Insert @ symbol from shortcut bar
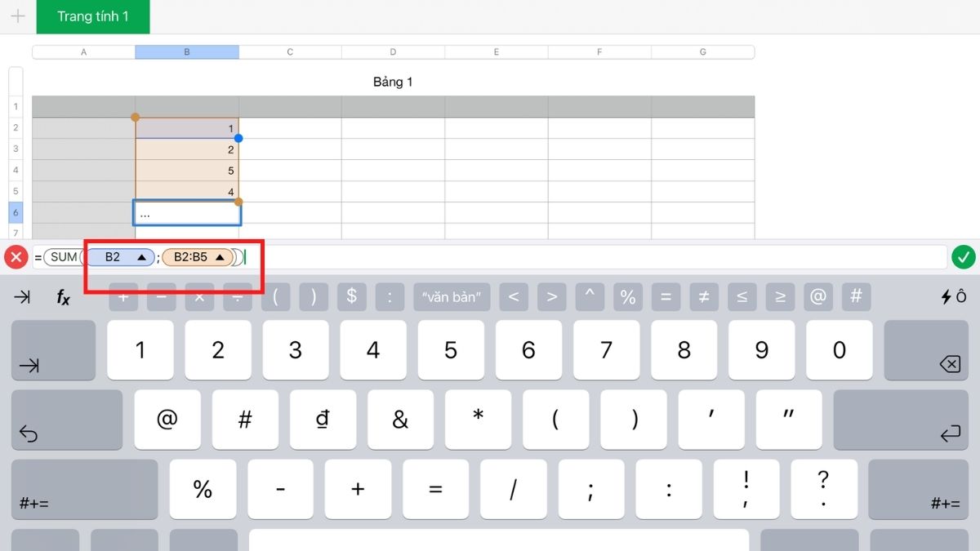The height and width of the screenshot is (551, 980). pyautogui.click(x=817, y=297)
